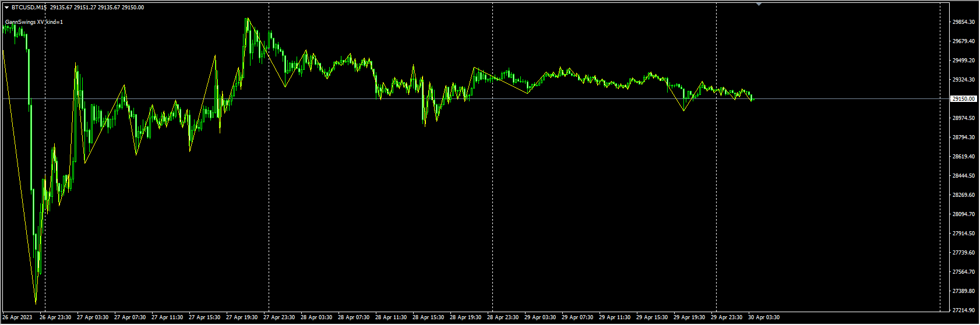Click the 28 Apr 19:30 time label
This screenshot has height=325, width=980.
(x=466, y=317)
